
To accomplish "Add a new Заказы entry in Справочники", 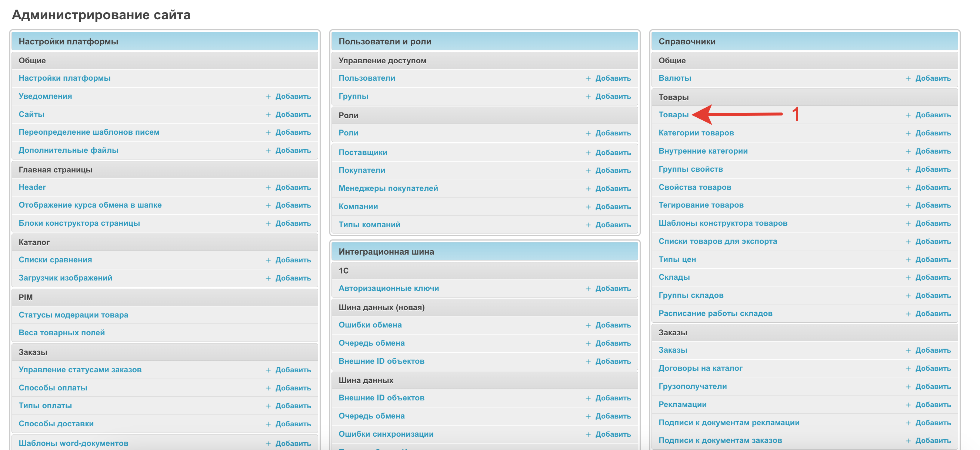I will [x=933, y=350].
